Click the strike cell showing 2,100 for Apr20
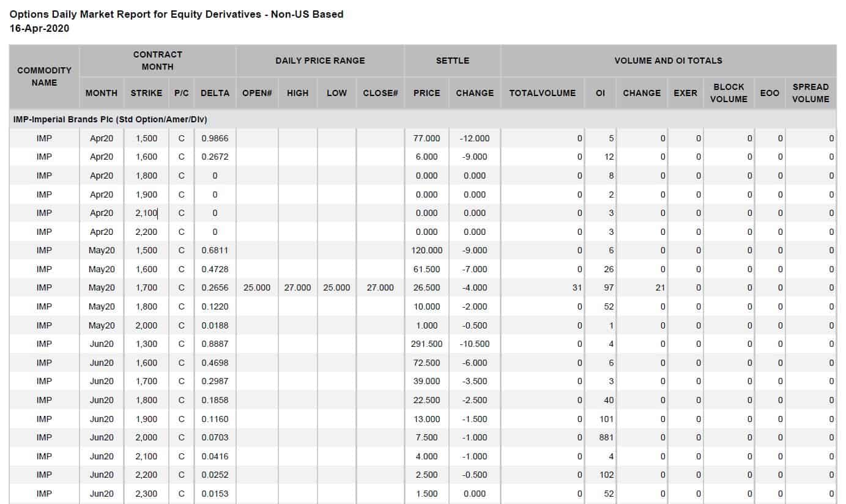The height and width of the screenshot is (504, 846). pyautogui.click(x=146, y=213)
